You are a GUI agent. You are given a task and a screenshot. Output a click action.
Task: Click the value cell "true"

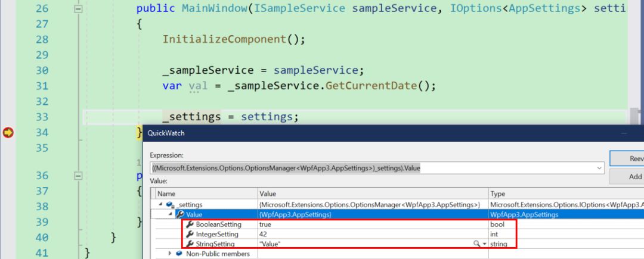(x=265, y=224)
